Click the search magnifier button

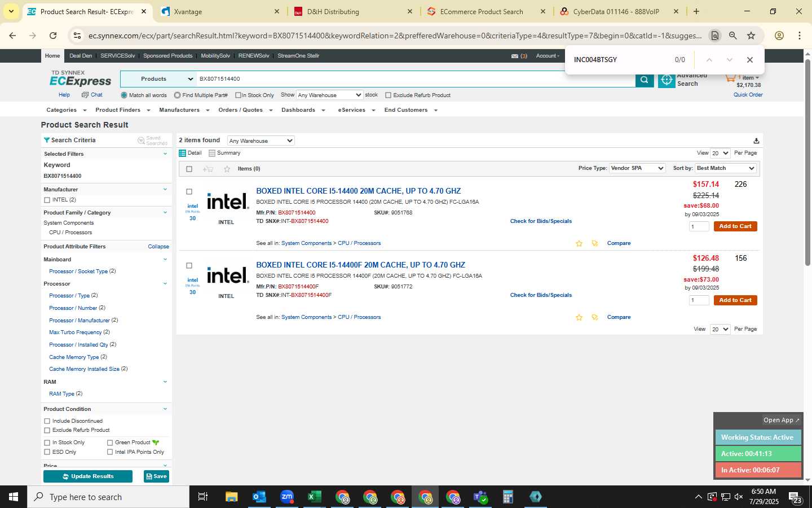click(x=644, y=80)
